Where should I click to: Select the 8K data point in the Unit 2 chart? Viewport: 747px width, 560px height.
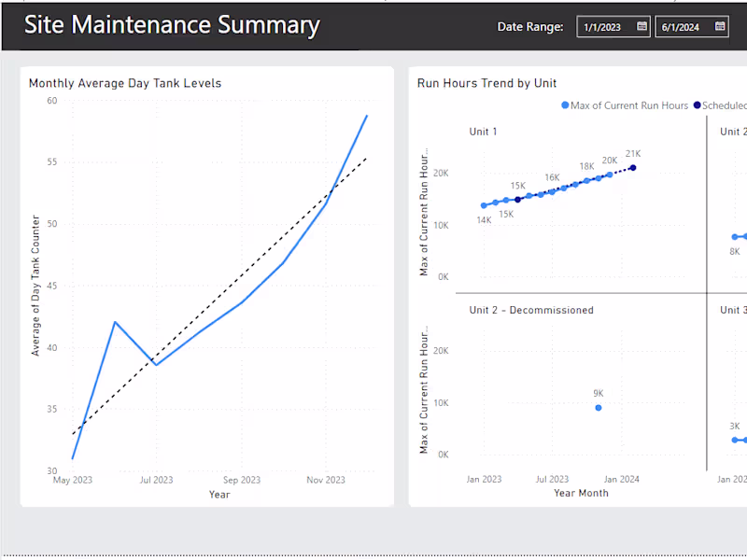point(737,236)
